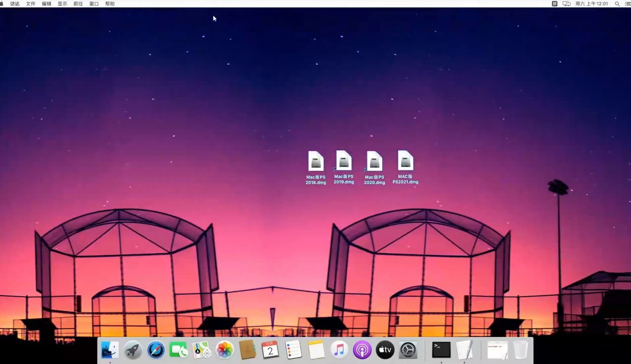
Task: Open Podcasts app in the Dock
Action: coord(362,350)
